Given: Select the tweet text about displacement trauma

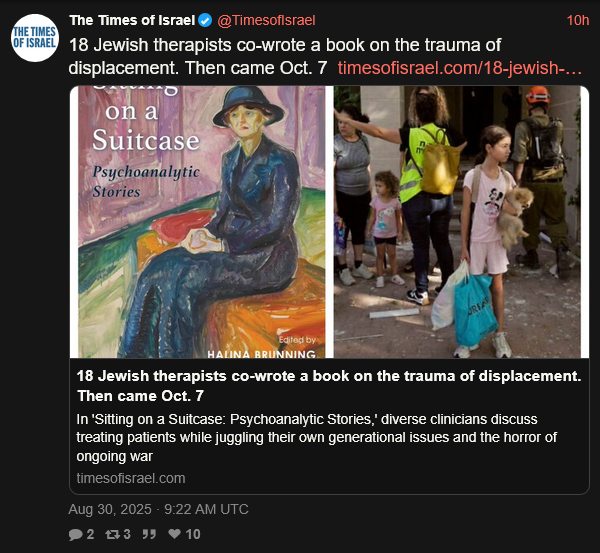Looking at the screenshot, I should [285, 57].
